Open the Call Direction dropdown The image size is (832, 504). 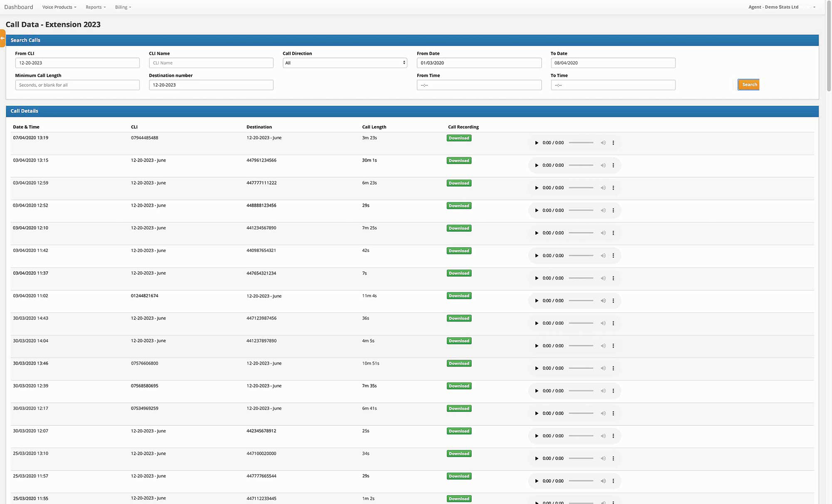point(344,63)
